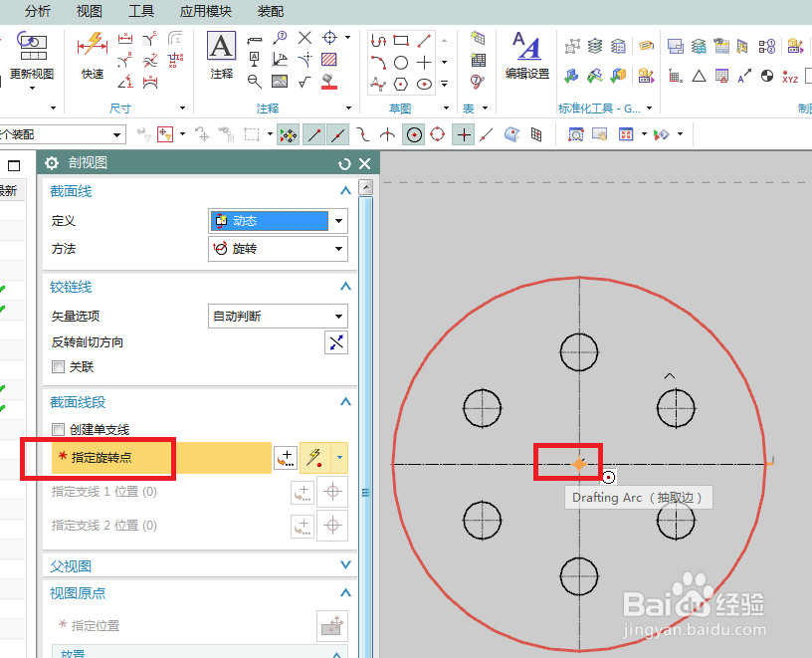Viewport: 812px width, 658px height.
Task: Close the 剖视图 dialog
Action: [365, 163]
